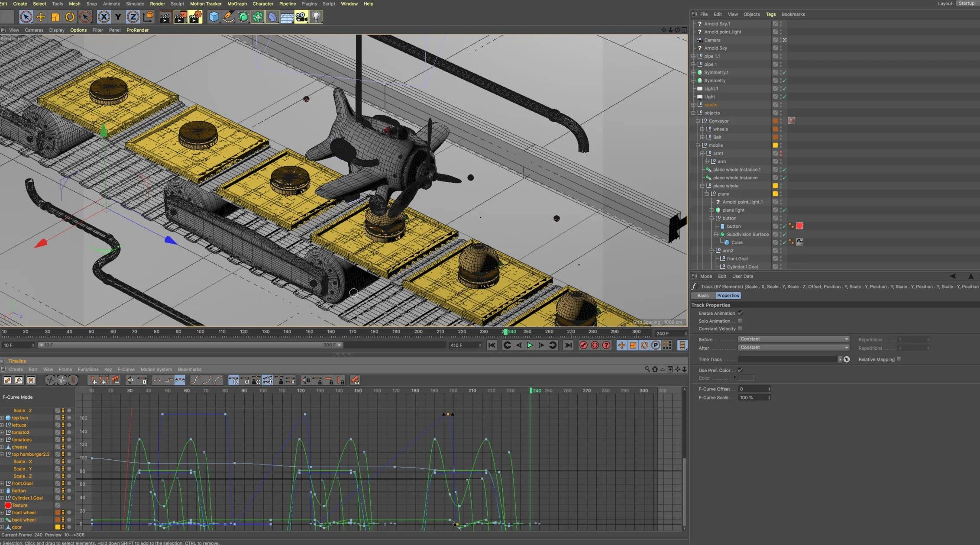Screen dimensions: 980x545
Task: Add a Cube primitive object
Action: tap(214, 17)
